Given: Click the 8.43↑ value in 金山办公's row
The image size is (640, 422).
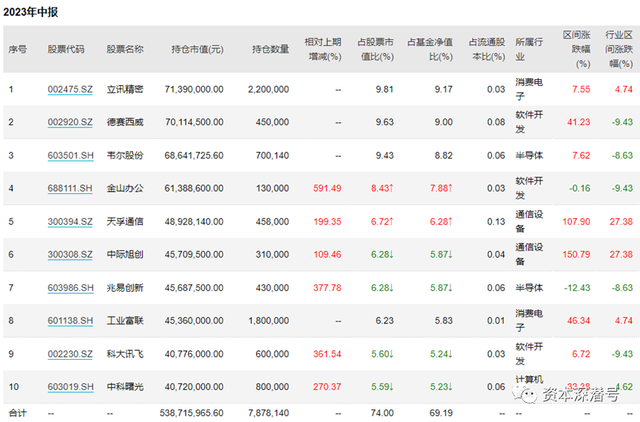Looking at the screenshot, I should [382, 188].
